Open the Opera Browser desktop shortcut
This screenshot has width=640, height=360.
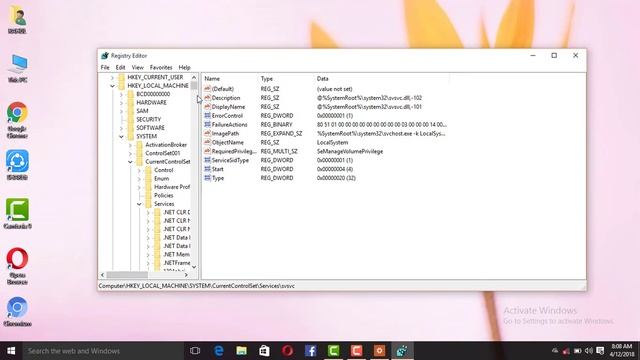coord(17,265)
